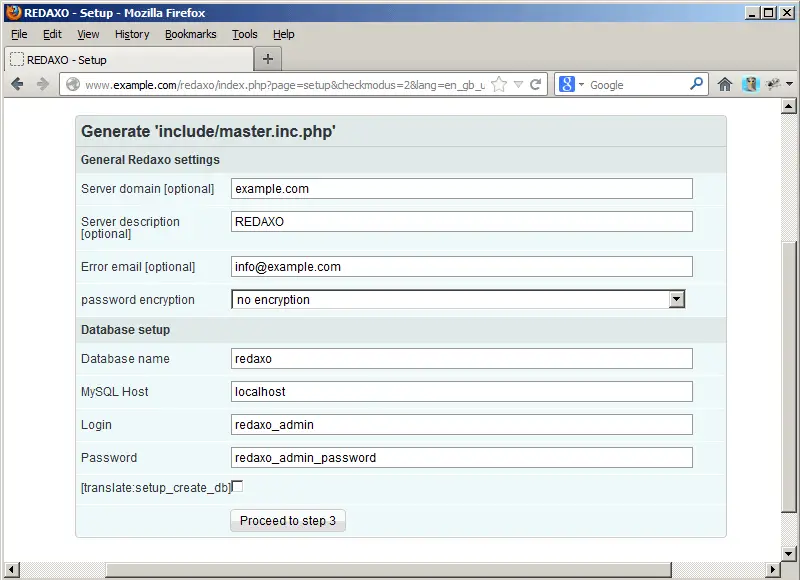Edit the Error email field
Image resolution: width=800 pixels, height=580 pixels.
pos(462,267)
